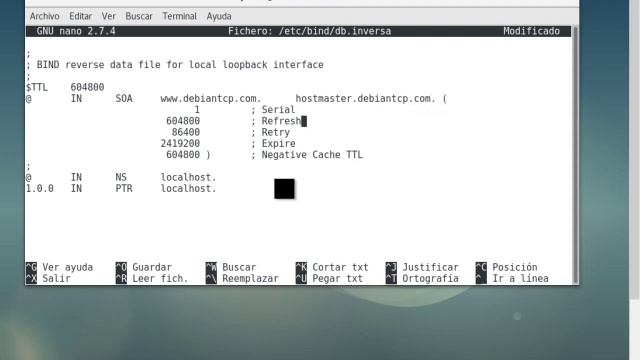Open the Ver menu
This screenshot has width=640, height=360.
(109, 16)
